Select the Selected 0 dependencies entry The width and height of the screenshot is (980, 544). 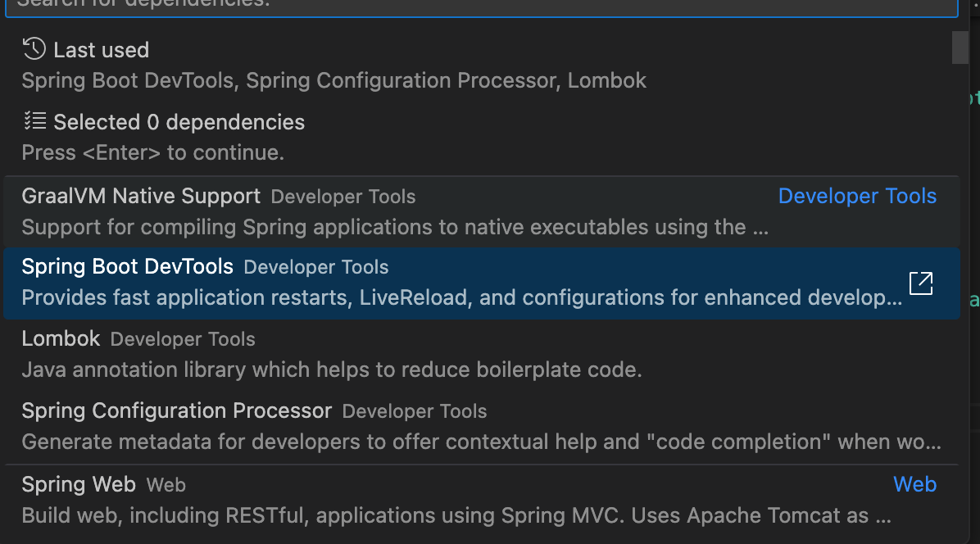point(179,122)
